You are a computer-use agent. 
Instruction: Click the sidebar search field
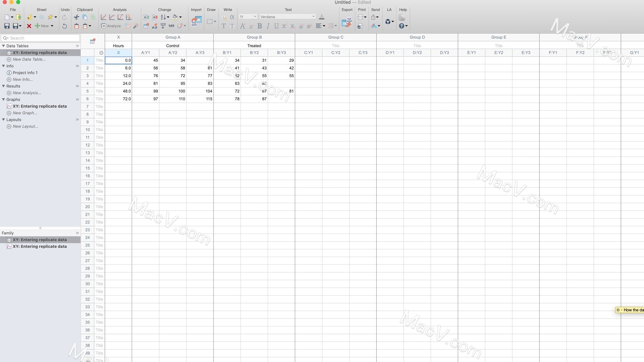click(x=40, y=38)
